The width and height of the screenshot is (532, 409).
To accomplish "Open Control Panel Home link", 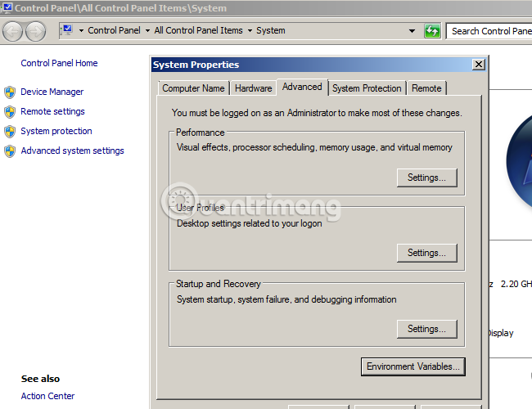I will [60, 63].
